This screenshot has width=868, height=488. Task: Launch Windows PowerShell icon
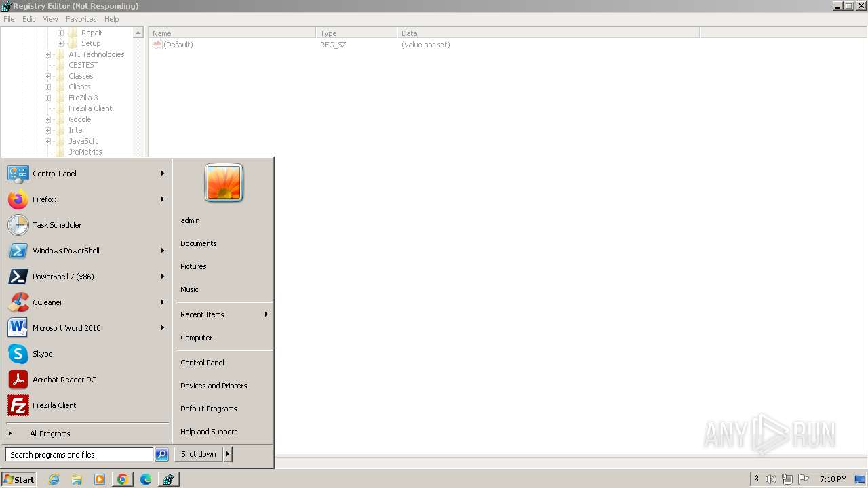point(18,251)
